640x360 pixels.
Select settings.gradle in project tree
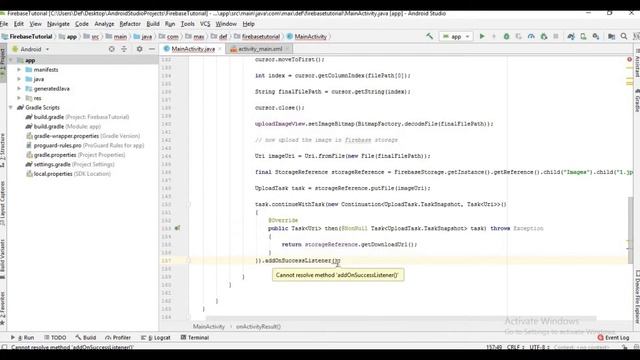70,164
